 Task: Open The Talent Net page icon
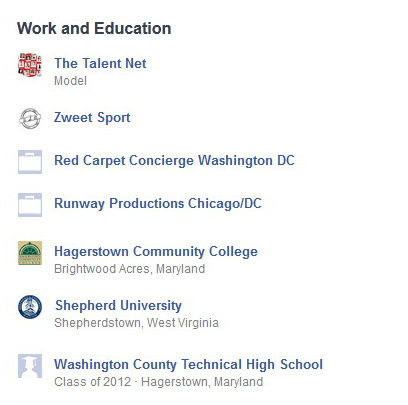(x=30, y=65)
